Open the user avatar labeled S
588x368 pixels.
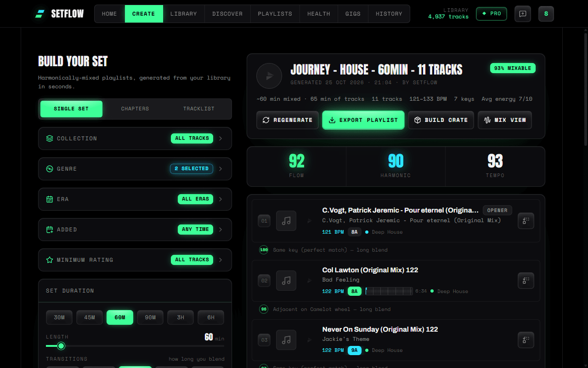tap(546, 14)
